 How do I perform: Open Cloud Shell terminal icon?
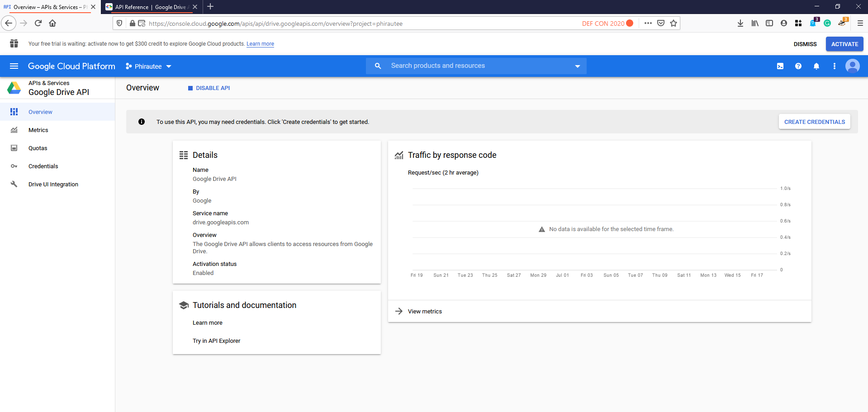click(x=780, y=66)
